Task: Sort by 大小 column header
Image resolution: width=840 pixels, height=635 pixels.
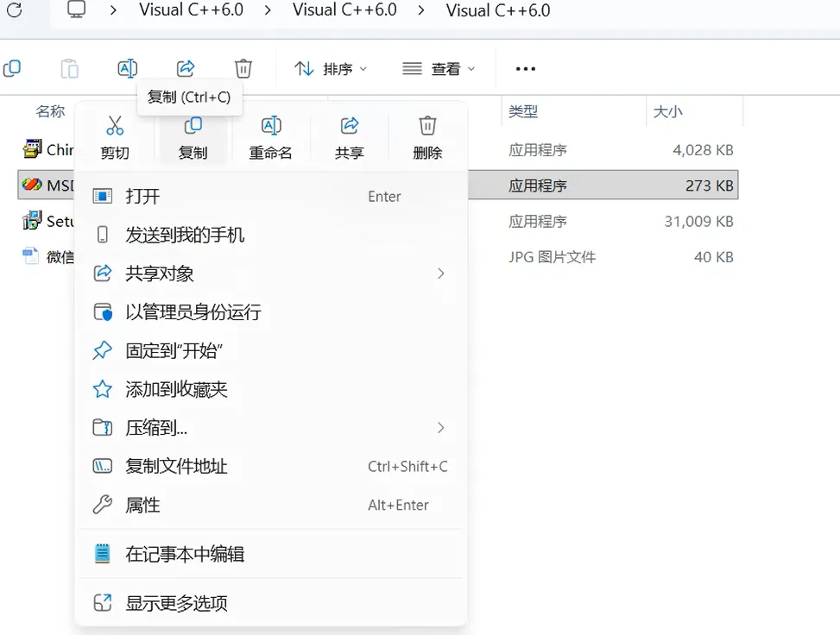Action: point(667,111)
